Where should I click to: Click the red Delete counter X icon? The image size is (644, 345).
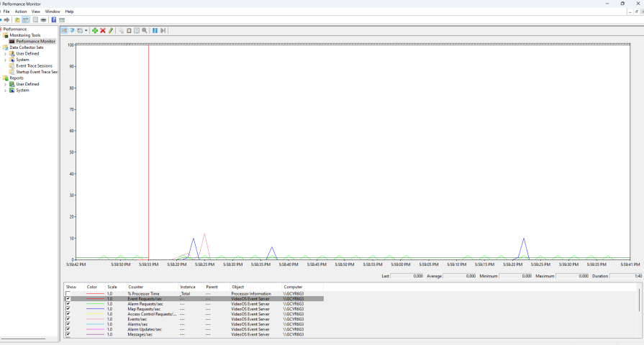pos(103,30)
